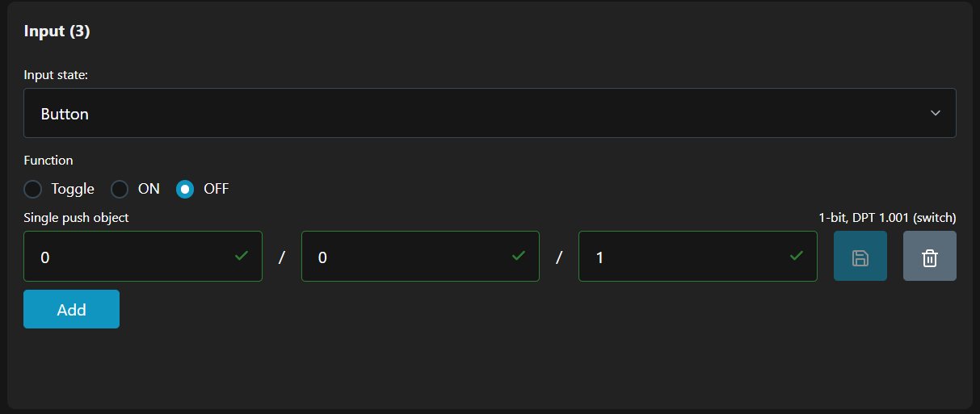
Task: Select the OFF function radio button
Action: point(185,190)
